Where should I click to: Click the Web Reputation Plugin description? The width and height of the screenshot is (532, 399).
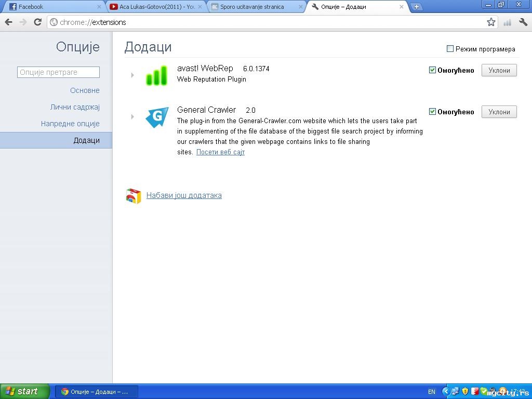pos(212,79)
